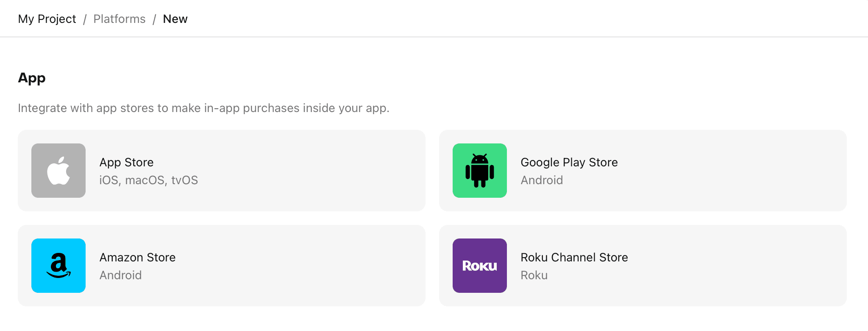Choose the purple Roku logo icon
The width and height of the screenshot is (868, 331).
480,266
